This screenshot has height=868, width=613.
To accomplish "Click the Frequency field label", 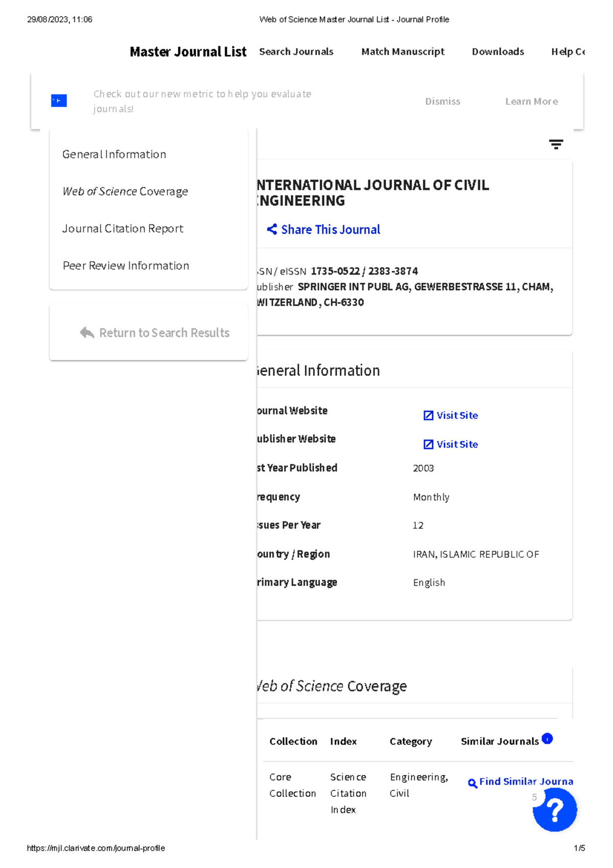I will tap(278, 497).
